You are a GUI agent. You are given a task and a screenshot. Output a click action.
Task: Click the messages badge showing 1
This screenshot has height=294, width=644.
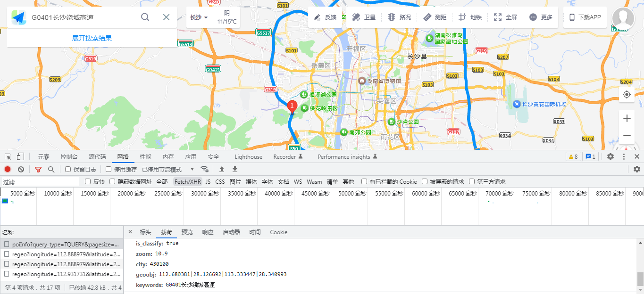click(x=590, y=156)
